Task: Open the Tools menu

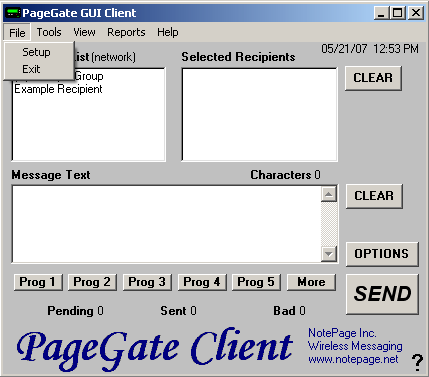Action: point(49,32)
